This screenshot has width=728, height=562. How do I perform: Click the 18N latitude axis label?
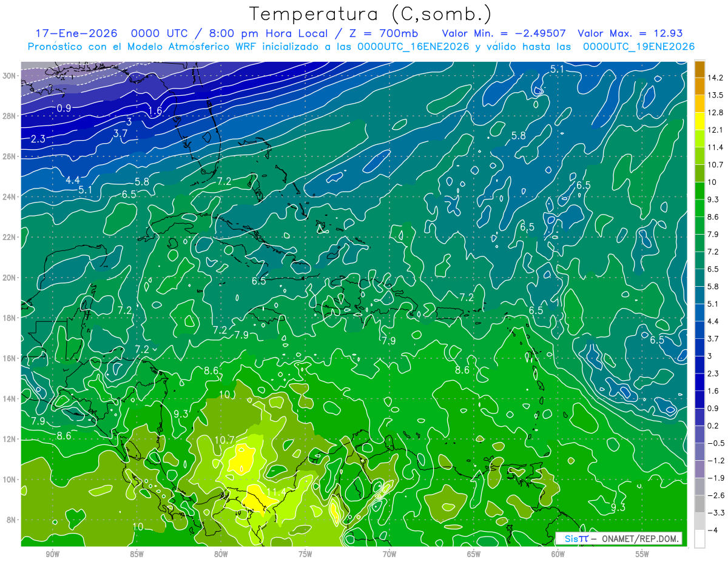click(x=10, y=318)
